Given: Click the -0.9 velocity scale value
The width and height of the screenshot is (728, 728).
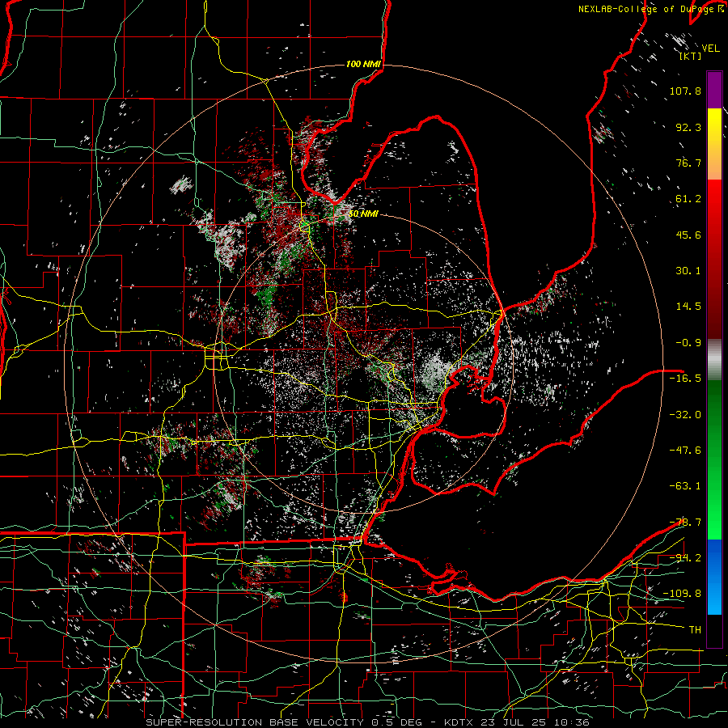Looking at the screenshot, I should (x=688, y=343).
